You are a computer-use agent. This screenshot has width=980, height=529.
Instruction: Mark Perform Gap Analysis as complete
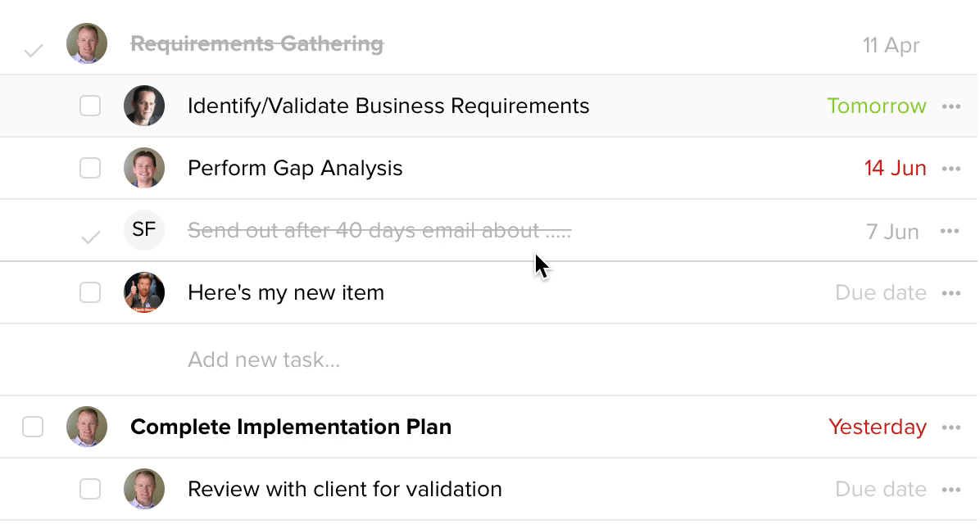pos(90,168)
